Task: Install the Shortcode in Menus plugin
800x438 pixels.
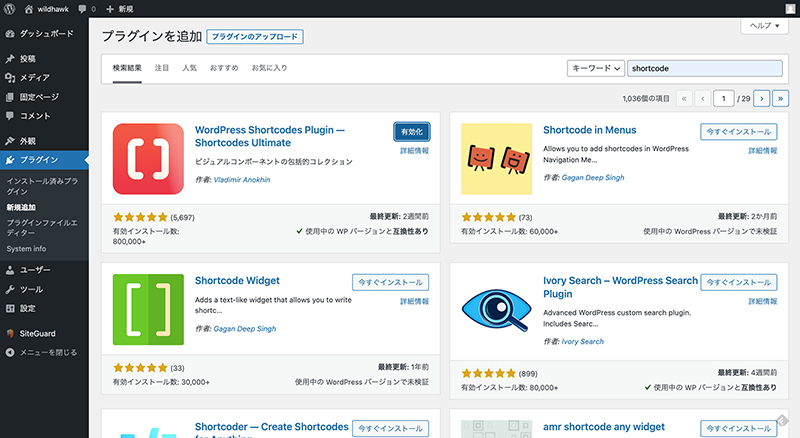Action: (738, 132)
